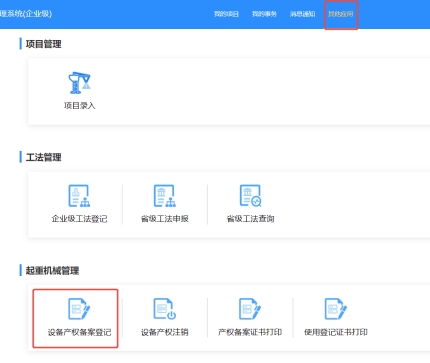Viewport: 430px width, 363px height.
Task: Open the 产权备案证书打印 icon
Action: click(x=250, y=309)
